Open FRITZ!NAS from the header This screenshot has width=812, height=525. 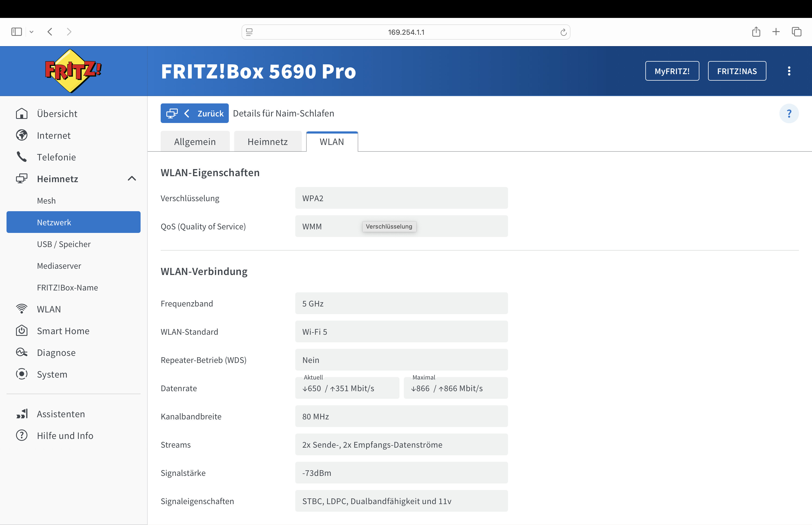pyautogui.click(x=737, y=71)
